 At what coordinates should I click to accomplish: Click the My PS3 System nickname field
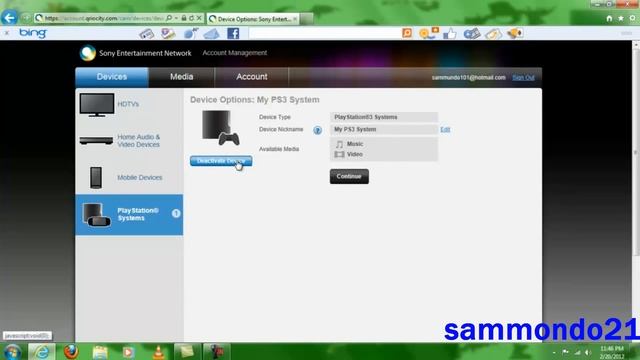click(384, 129)
